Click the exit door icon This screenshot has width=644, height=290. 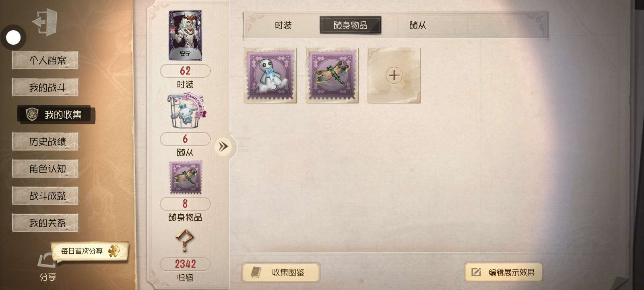(x=45, y=22)
